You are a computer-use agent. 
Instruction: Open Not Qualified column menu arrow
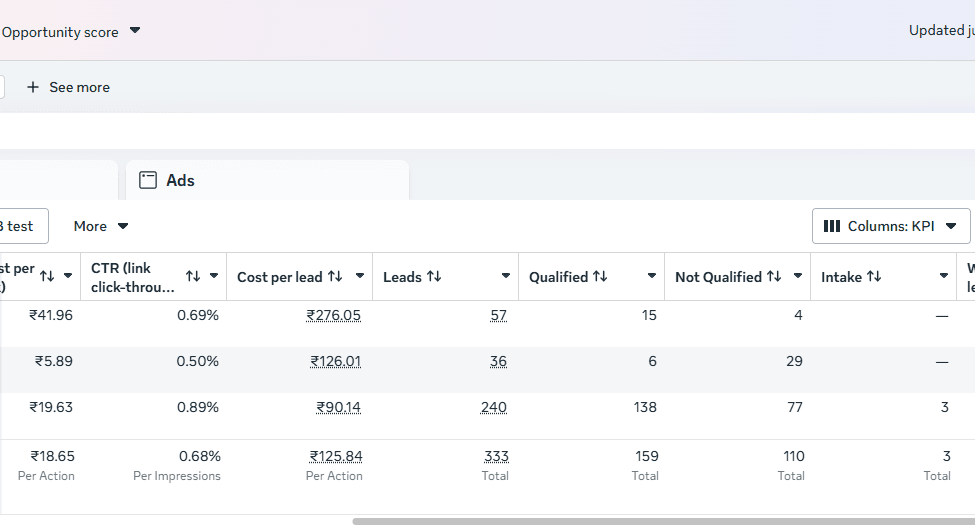tap(798, 275)
